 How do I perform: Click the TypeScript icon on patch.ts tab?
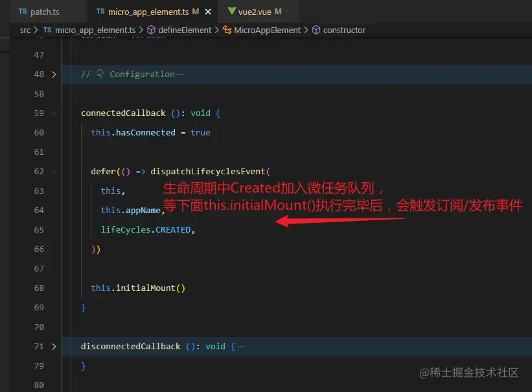coord(23,12)
